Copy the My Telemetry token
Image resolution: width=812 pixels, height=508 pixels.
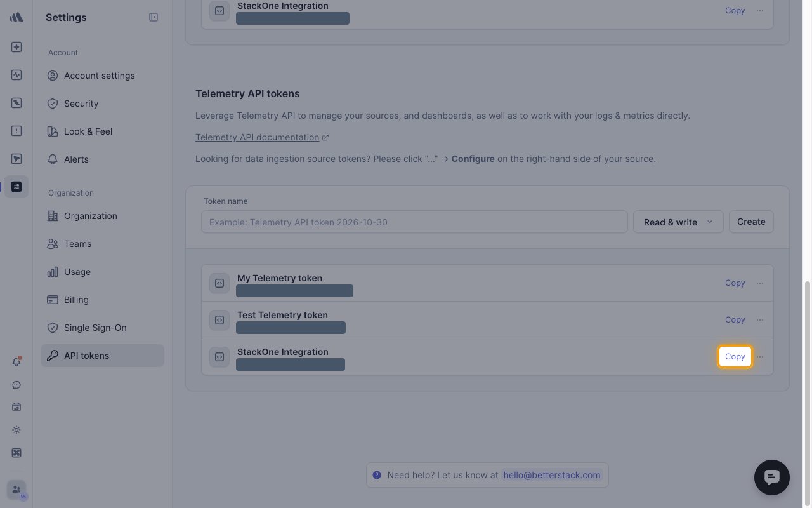735,283
